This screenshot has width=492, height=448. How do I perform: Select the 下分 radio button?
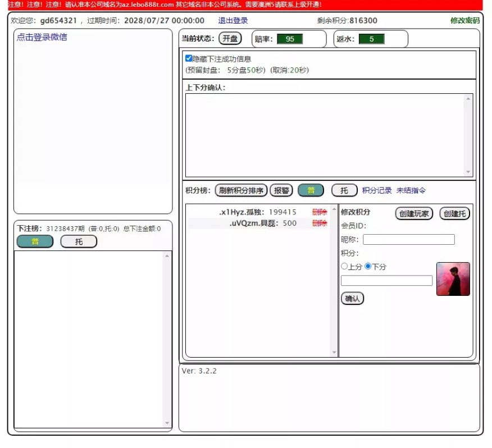368,267
